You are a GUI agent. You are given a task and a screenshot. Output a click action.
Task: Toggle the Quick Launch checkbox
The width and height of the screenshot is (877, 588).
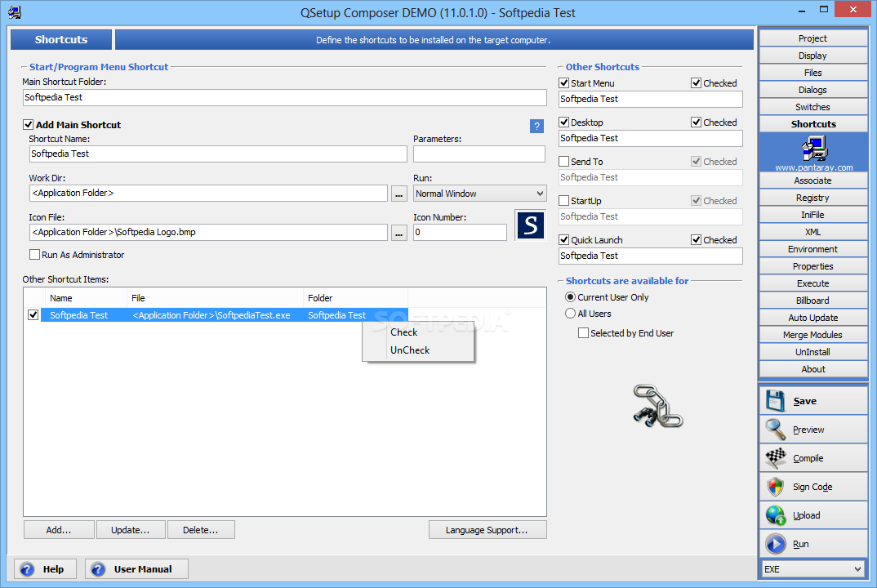point(563,239)
